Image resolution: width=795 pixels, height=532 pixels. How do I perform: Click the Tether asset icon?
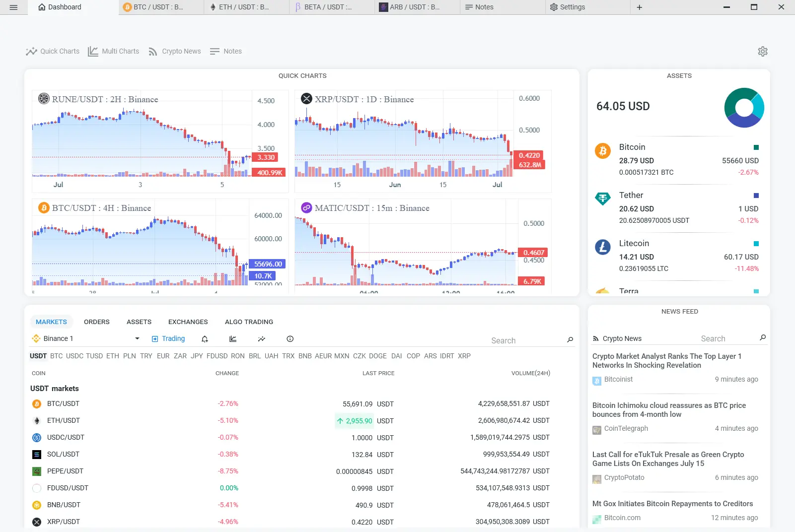point(603,199)
